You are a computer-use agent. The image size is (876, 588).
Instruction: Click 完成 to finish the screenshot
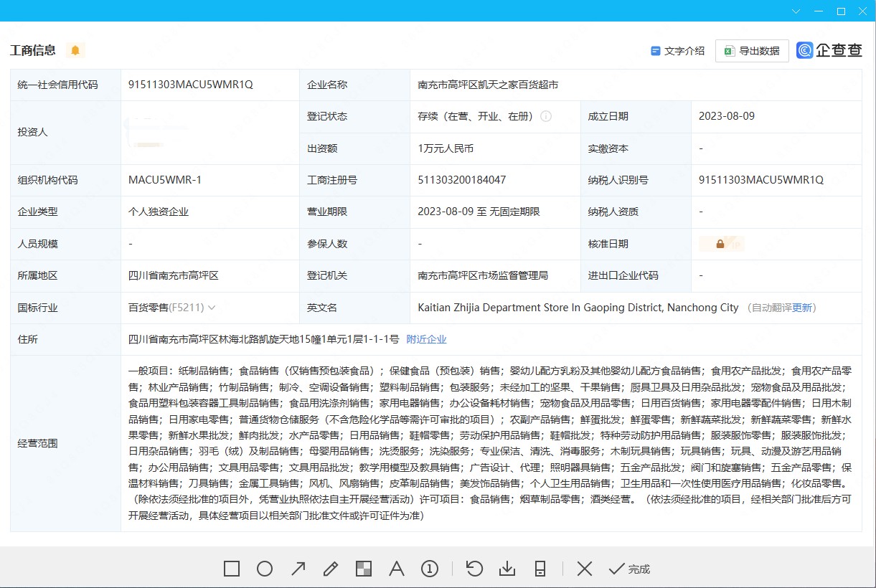pos(630,569)
